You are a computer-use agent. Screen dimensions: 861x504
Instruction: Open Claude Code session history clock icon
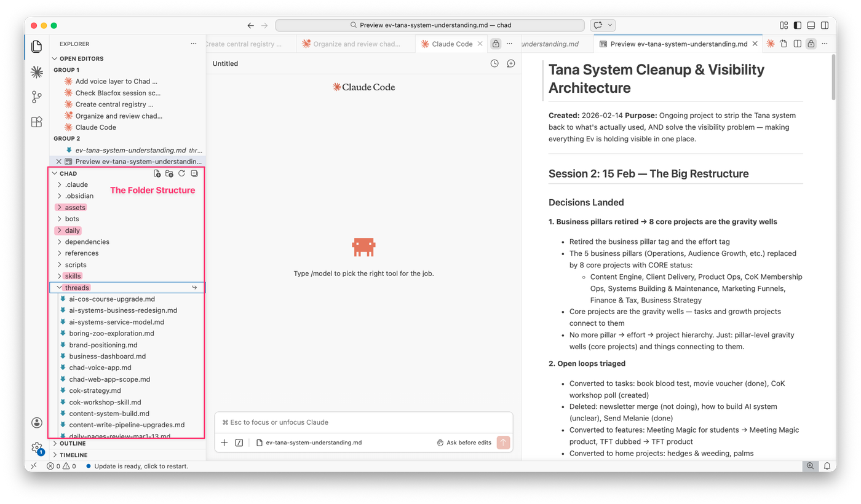[494, 63]
